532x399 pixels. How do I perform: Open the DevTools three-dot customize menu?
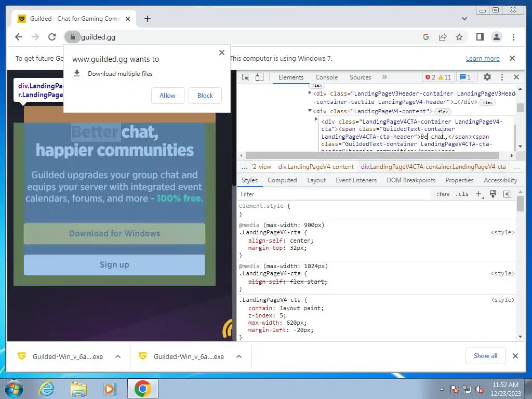click(502, 77)
